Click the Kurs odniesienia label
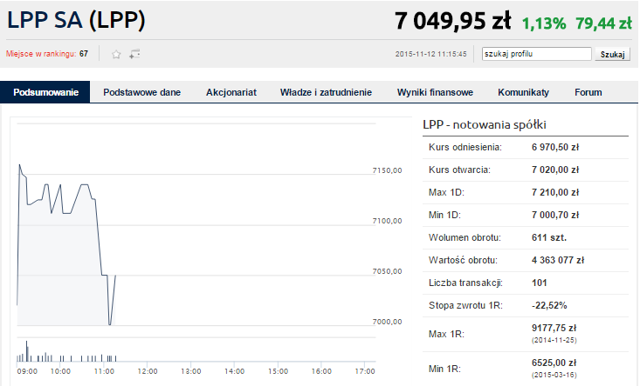640x386 pixels. tap(465, 147)
